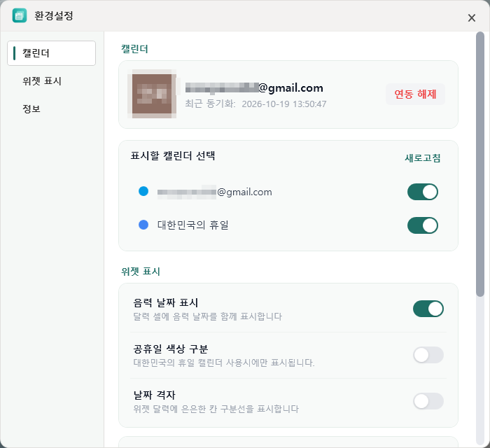This screenshot has height=448, width=490.
Task: Select the 캘린더 sidebar tab
Action: (52, 53)
